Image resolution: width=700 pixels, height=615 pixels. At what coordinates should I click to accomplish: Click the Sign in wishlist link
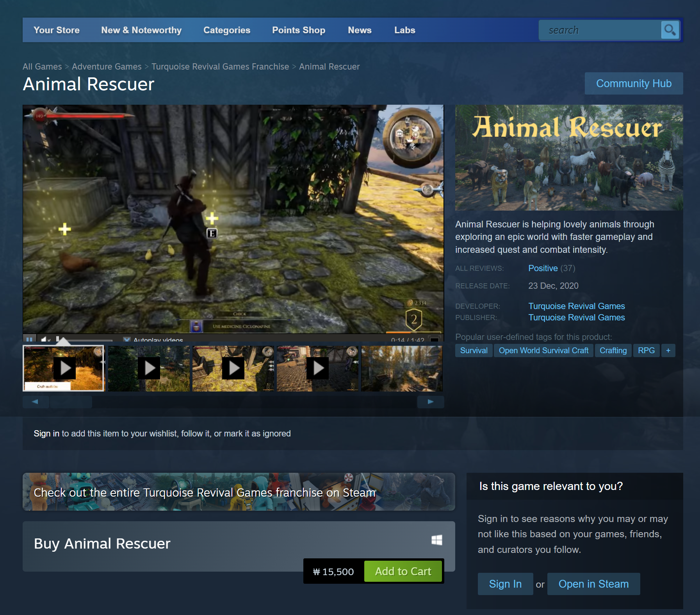coord(46,433)
